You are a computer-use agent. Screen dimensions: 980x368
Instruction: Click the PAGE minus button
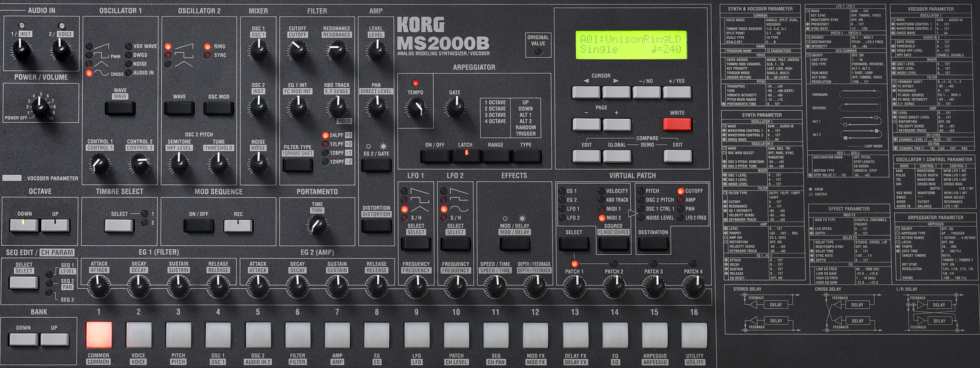click(x=586, y=124)
